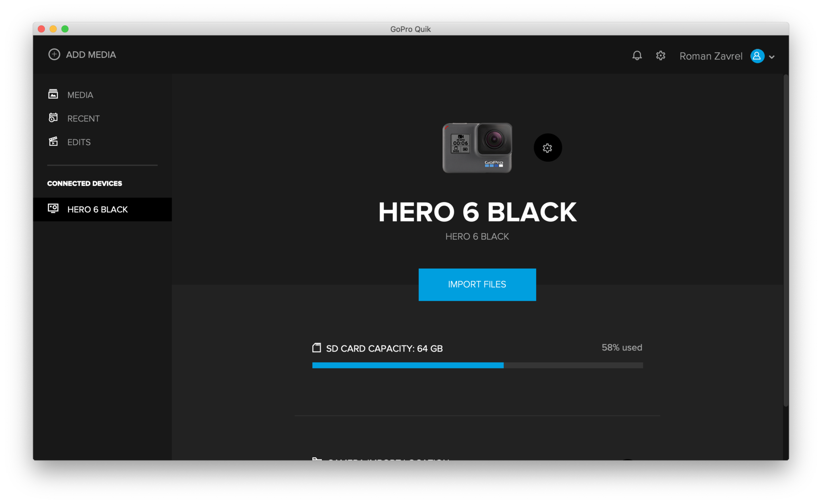Screen dimensions: 822x504
Task: Select the Recent menu entry
Action: (x=83, y=118)
